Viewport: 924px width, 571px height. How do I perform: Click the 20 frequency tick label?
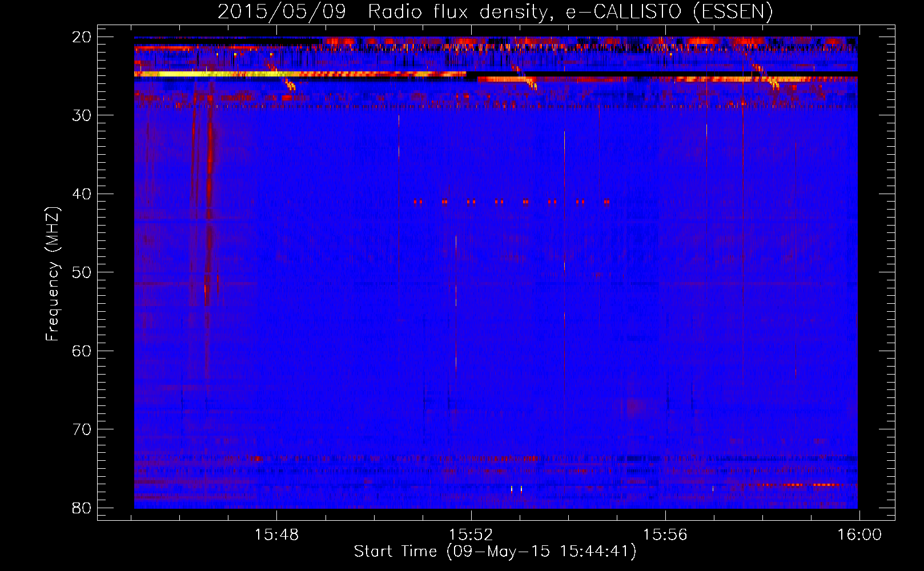82,37
